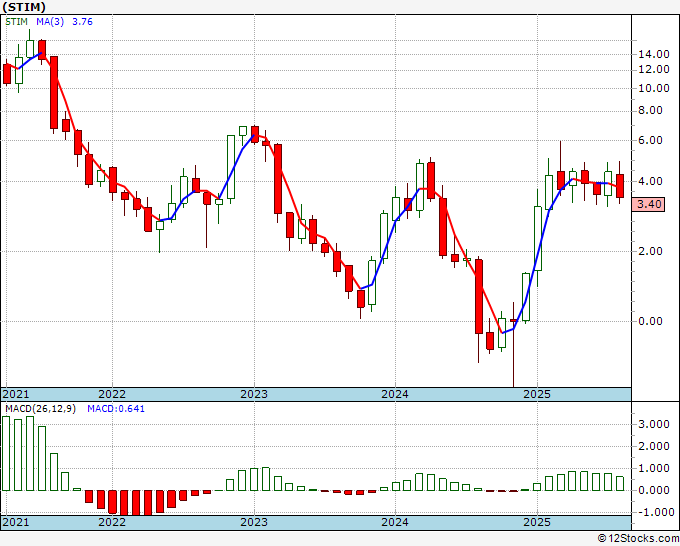Click 2025 on MACD timeline
680x546 pixels.
(537, 522)
